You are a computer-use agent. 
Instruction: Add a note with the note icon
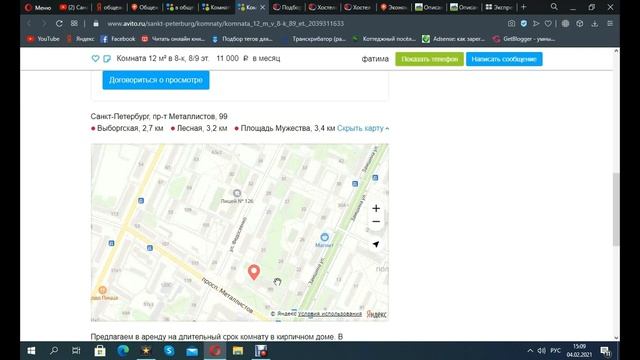(x=107, y=59)
